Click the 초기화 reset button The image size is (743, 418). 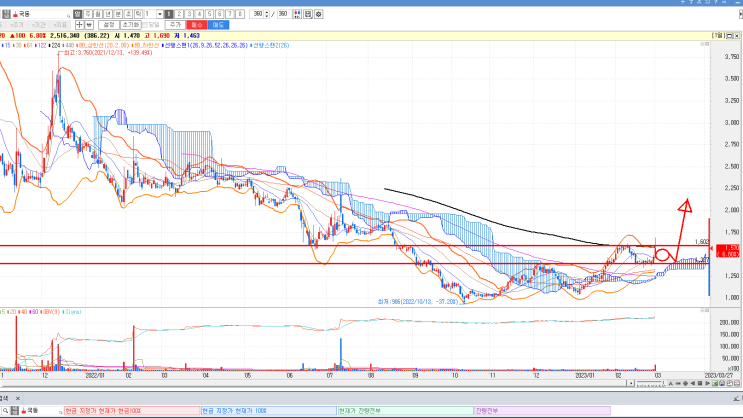130,25
